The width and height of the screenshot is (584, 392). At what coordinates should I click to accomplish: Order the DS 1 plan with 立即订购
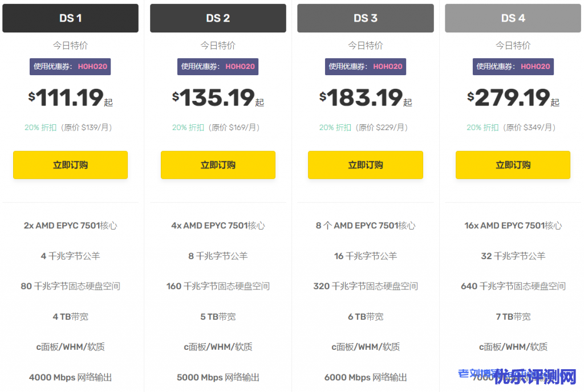pos(70,165)
